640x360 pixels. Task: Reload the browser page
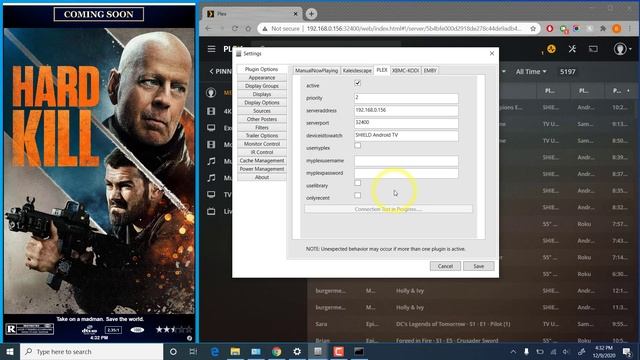(235, 29)
